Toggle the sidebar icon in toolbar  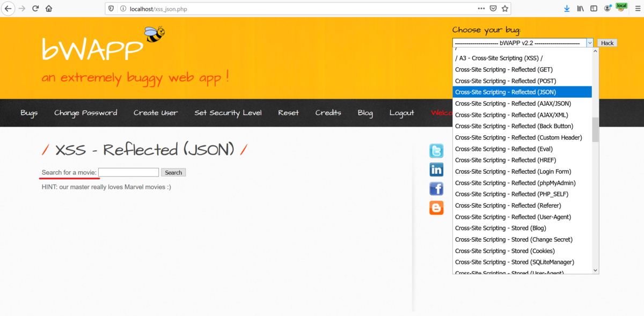[594, 9]
